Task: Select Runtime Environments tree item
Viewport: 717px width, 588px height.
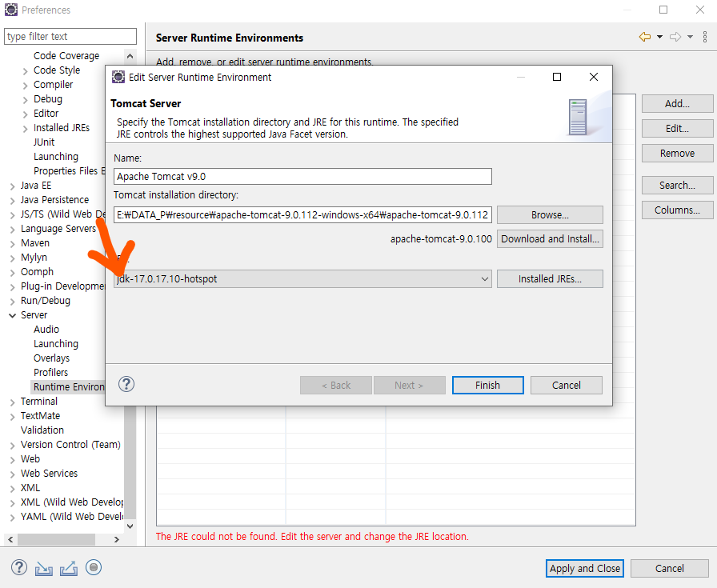Action: (x=68, y=387)
